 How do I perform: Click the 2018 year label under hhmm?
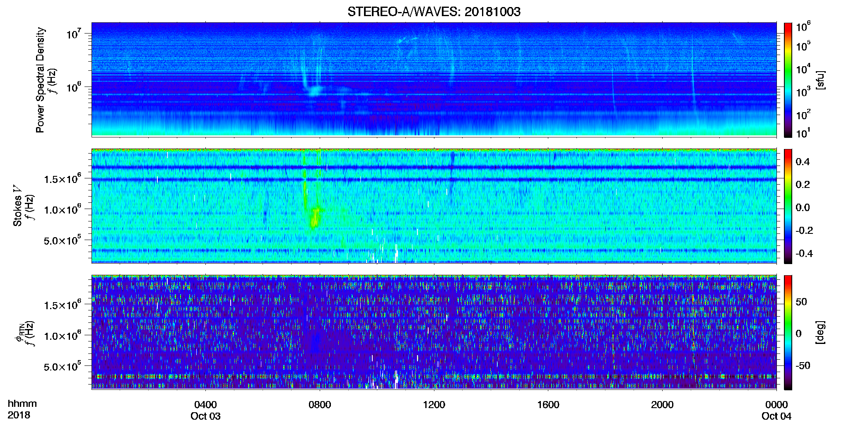(19, 415)
